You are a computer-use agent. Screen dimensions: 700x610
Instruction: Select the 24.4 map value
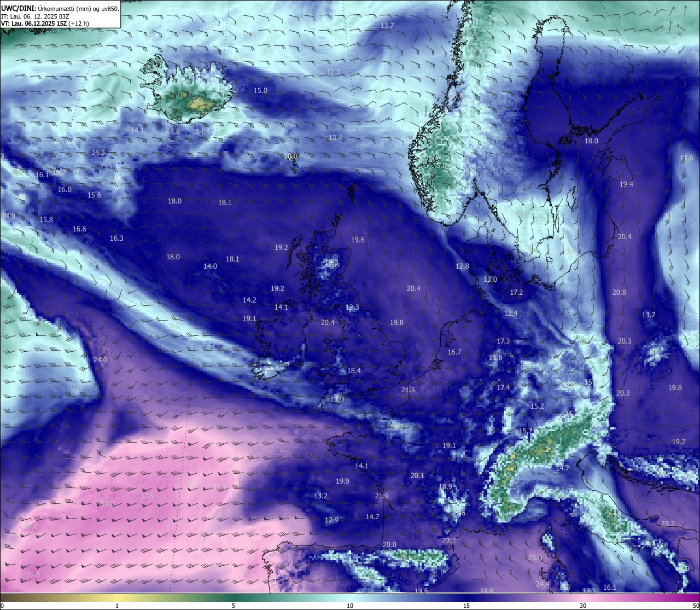pos(542,584)
